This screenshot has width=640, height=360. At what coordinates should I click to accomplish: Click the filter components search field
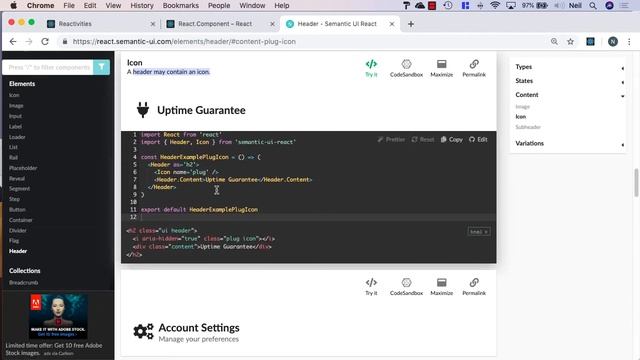pyautogui.click(x=48, y=67)
